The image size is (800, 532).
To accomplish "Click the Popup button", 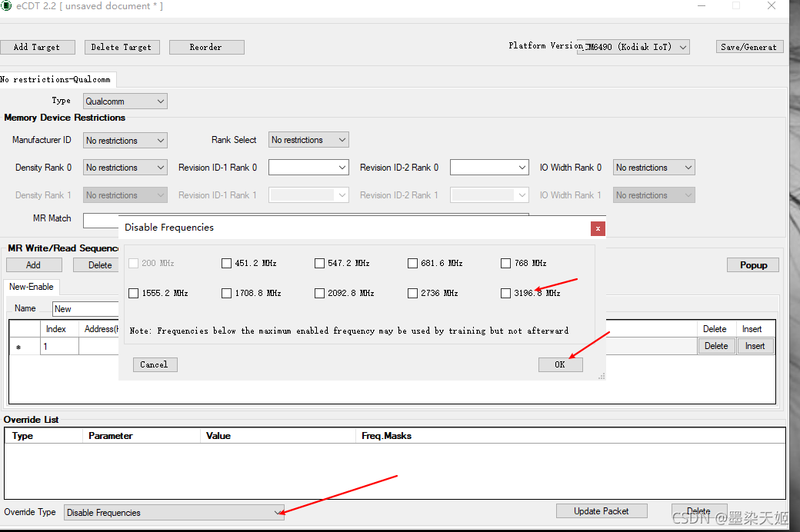I will tap(753, 264).
